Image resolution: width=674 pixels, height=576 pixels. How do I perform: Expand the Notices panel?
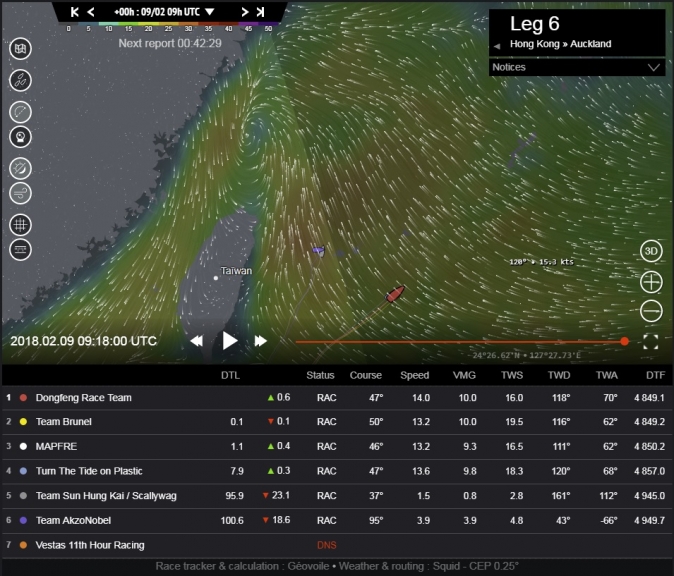point(577,67)
